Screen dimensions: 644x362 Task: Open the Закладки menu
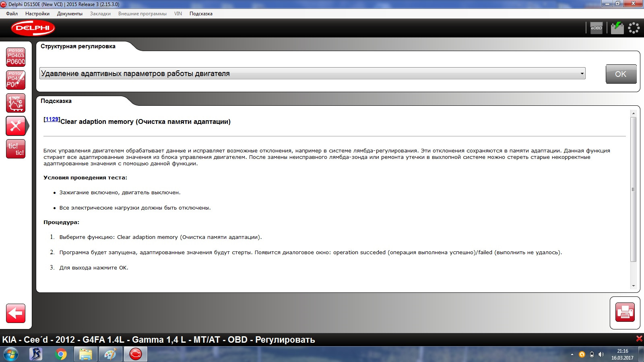(x=100, y=14)
